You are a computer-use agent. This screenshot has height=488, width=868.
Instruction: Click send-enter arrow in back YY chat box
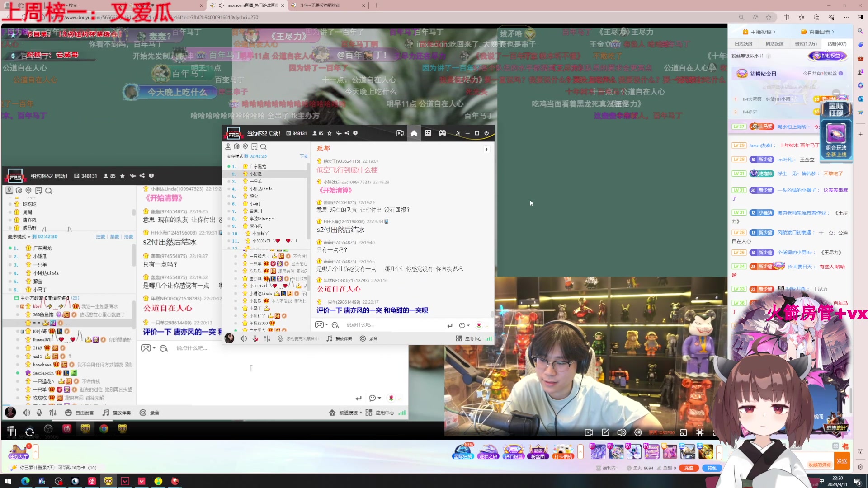[359, 398]
